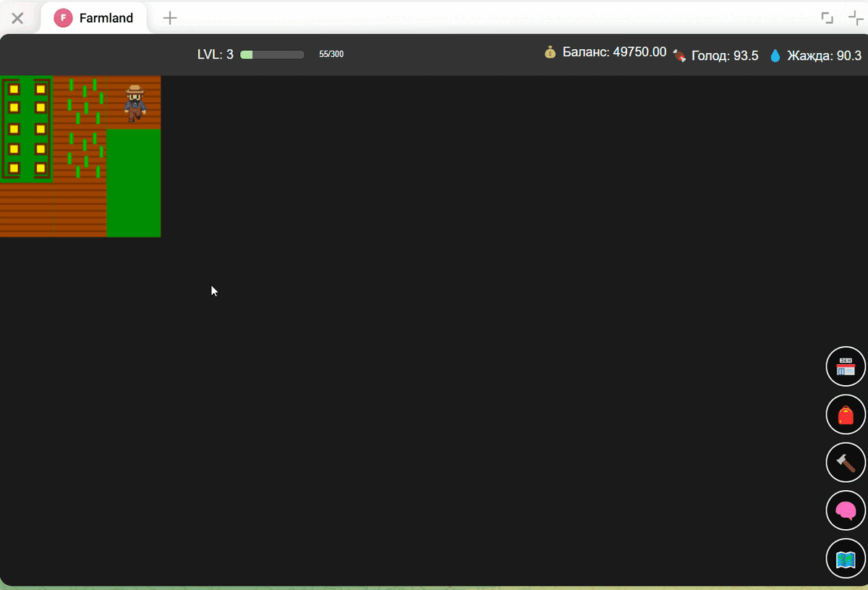Open the world map button
Viewport: 868px width, 590px height.
coord(846,559)
